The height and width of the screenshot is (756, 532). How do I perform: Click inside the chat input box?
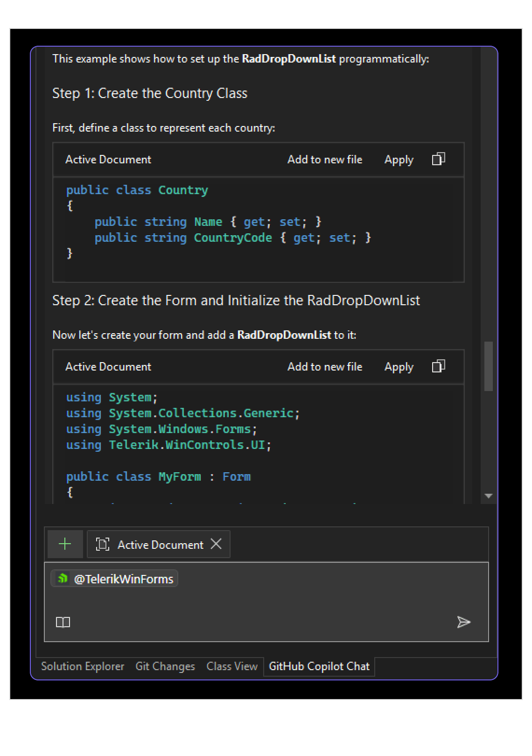266,602
